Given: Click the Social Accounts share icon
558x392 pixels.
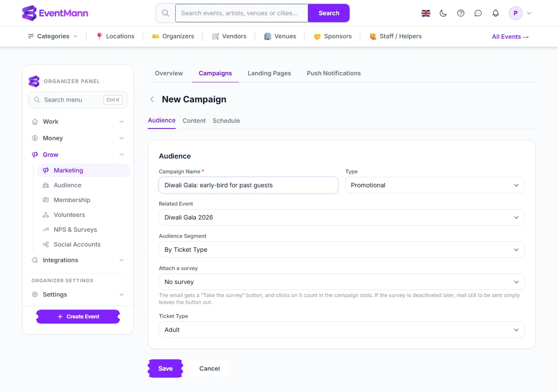Looking at the screenshot, I should (x=46, y=244).
